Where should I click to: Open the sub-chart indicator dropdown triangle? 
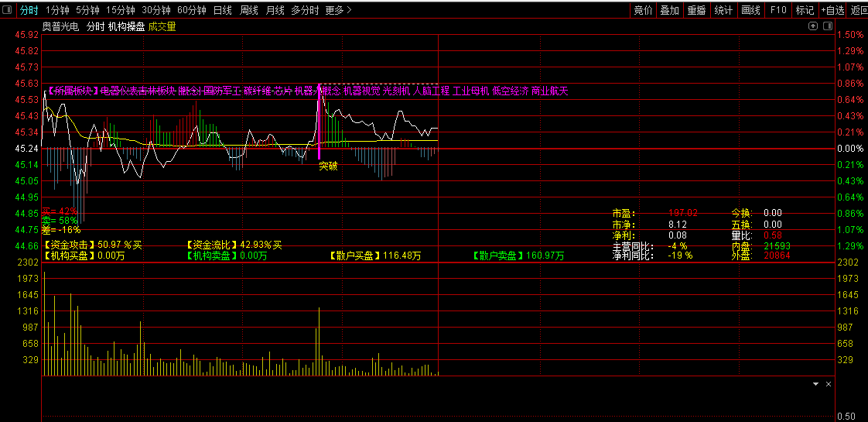(815, 384)
